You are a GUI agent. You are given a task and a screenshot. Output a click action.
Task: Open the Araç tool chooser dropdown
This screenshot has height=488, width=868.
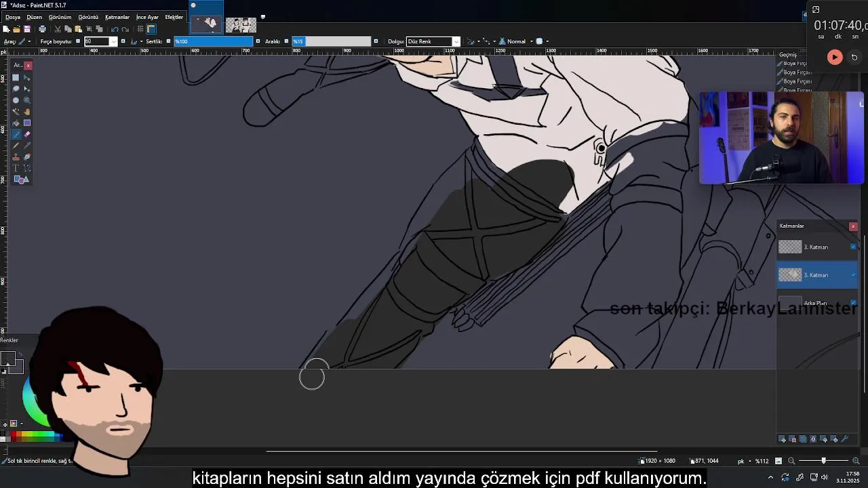click(x=25, y=41)
